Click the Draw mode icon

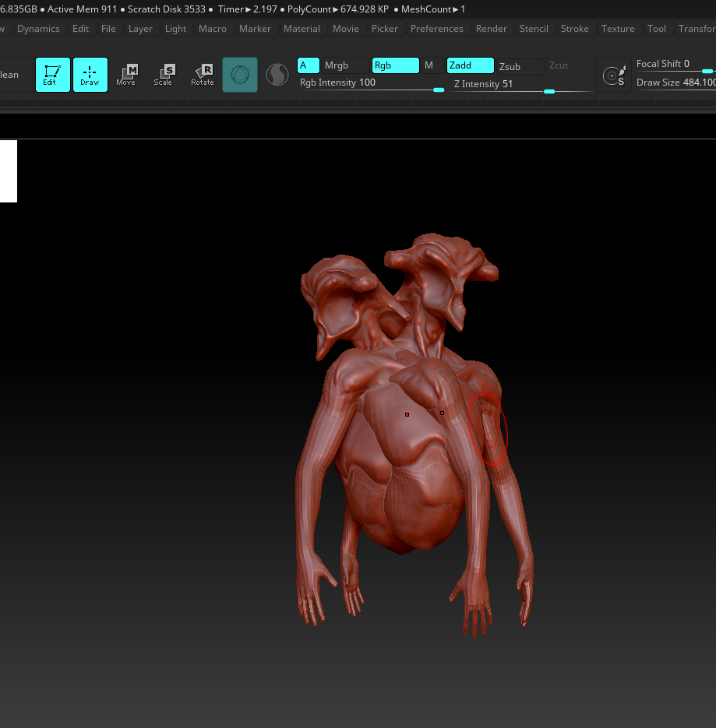pyautogui.click(x=90, y=75)
